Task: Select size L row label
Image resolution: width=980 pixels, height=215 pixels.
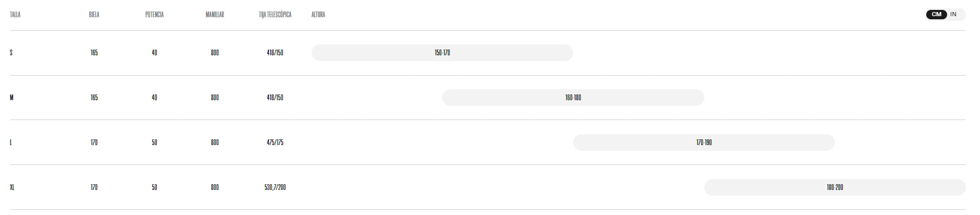Action: point(11,142)
